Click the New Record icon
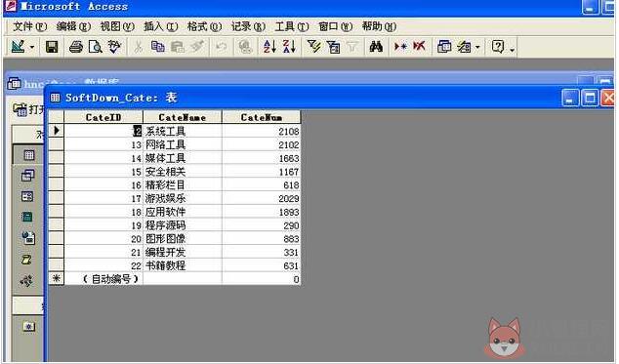 (400, 47)
